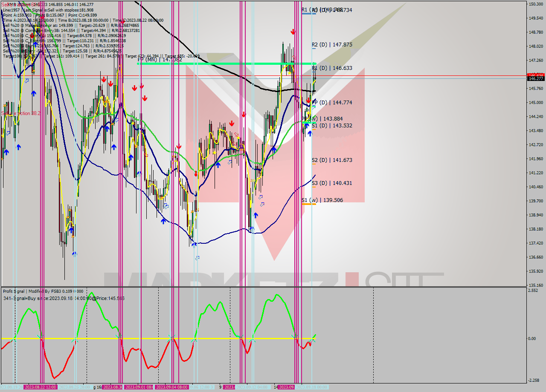Click the 2.552 indicator scale value

click(533, 290)
